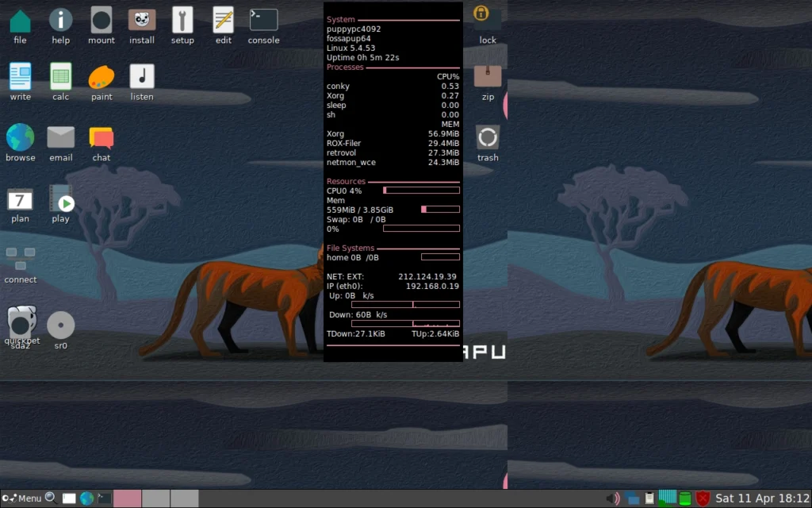Open the terminal launcher in the taskbar
812x508 pixels.
104,498
